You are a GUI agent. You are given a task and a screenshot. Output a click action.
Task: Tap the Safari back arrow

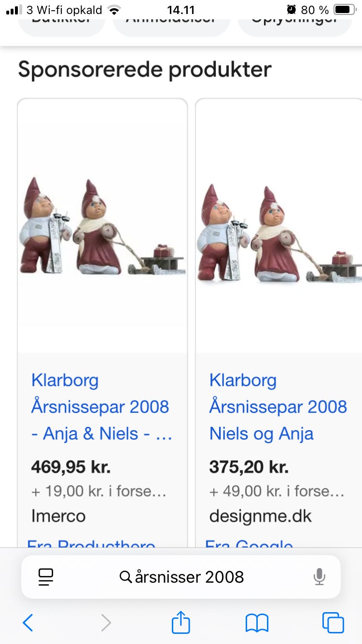(28, 623)
